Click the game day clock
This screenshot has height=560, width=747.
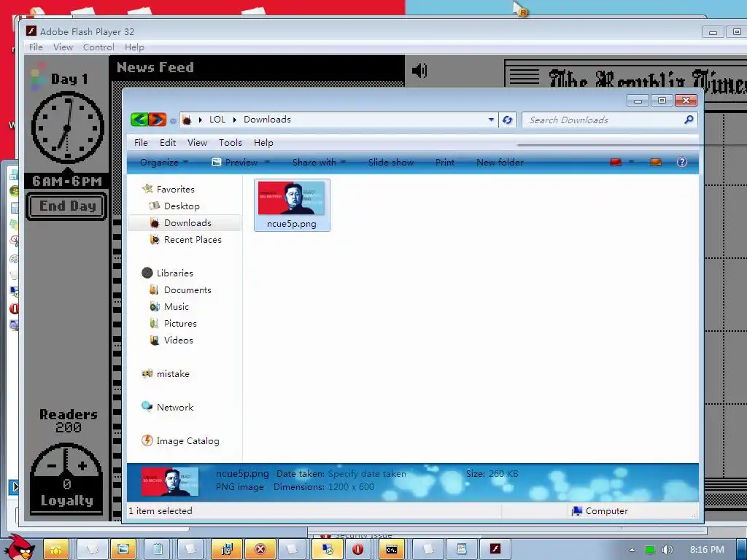[x=67, y=128]
